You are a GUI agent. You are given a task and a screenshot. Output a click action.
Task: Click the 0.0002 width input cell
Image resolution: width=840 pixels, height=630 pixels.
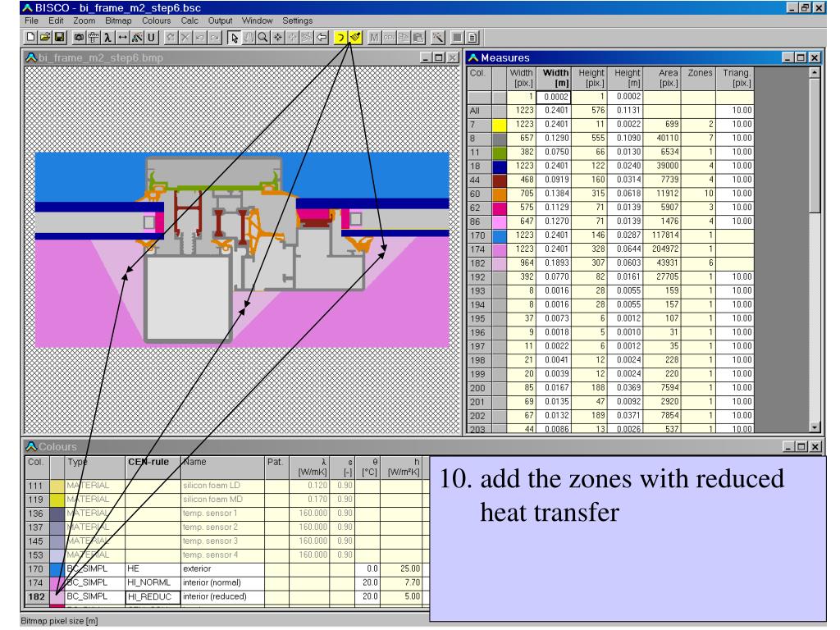click(x=555, y=97)
